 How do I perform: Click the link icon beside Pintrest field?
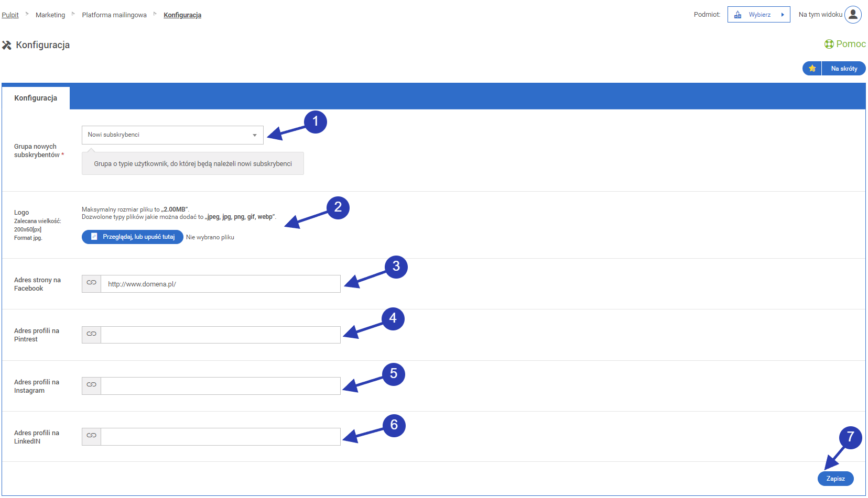[92, 335]
